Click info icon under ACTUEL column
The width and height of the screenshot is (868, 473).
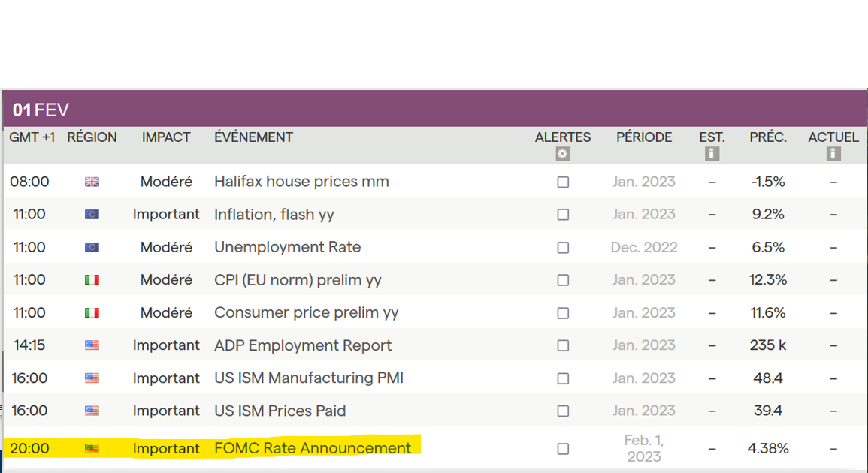(833, 154)
